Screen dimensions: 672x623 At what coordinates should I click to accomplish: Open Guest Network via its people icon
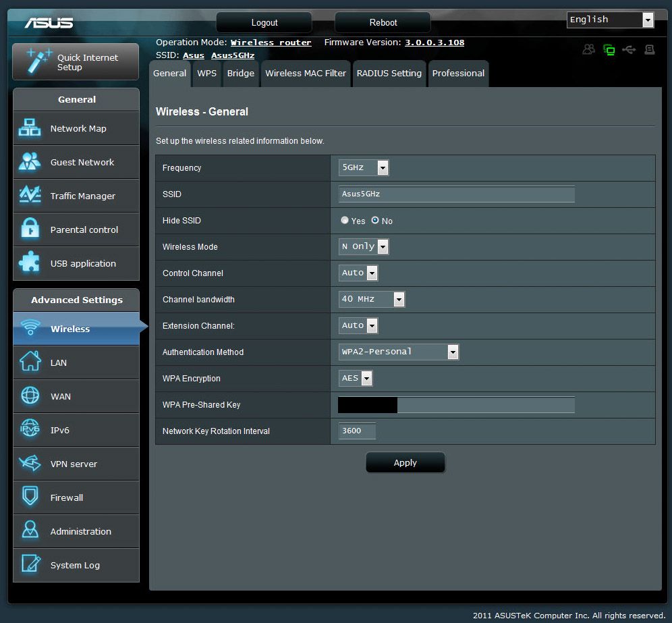(30, 162)
